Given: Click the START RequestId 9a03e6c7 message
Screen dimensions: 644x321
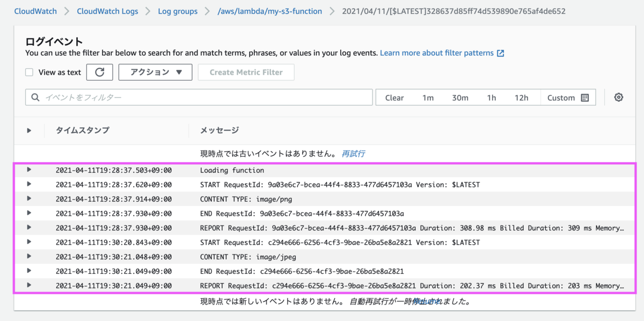Looking at the screenshot, I should (x=340, y=185).
